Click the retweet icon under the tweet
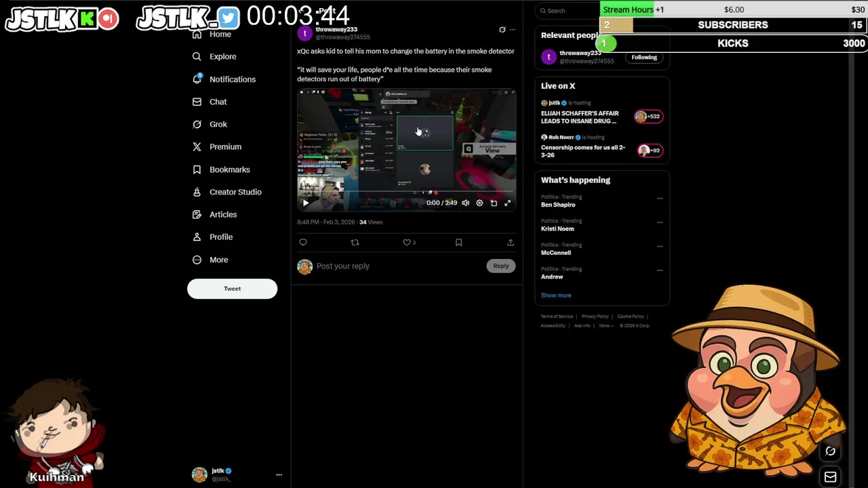 355,242
